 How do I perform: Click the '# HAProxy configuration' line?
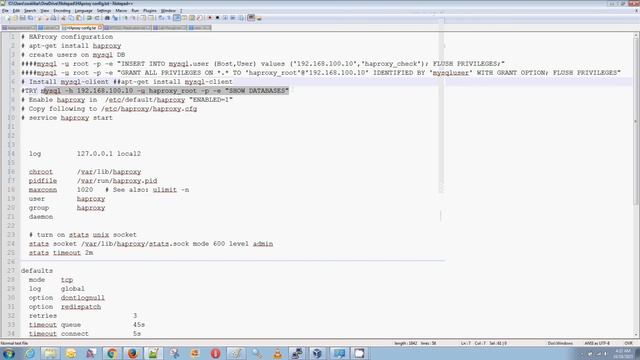[67, 37]
